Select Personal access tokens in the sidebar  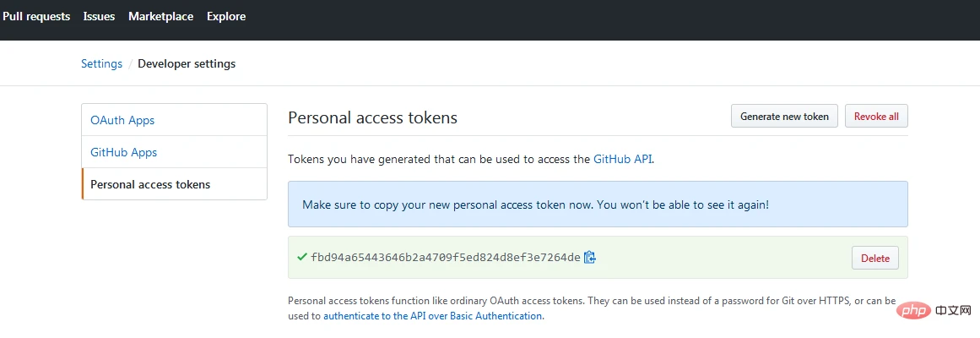pyautogui.click(x=150, y=184)
